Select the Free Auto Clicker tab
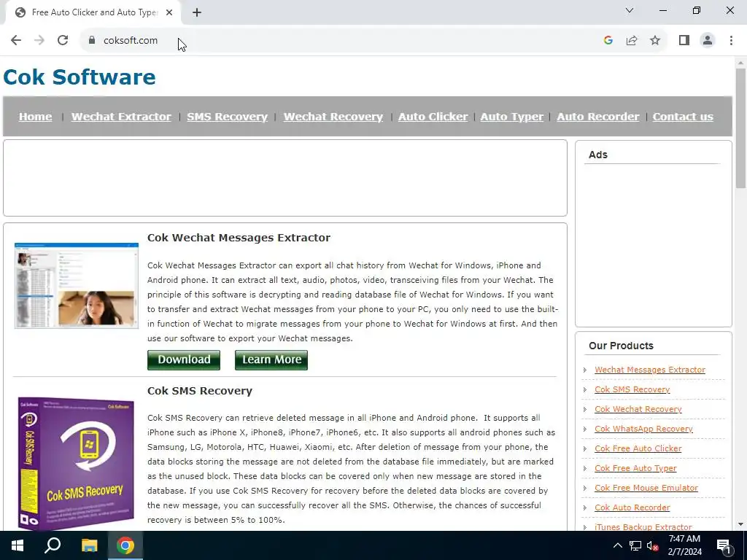Screen dimensions: 747x560 pyautogui.click(x=93, y=13)
